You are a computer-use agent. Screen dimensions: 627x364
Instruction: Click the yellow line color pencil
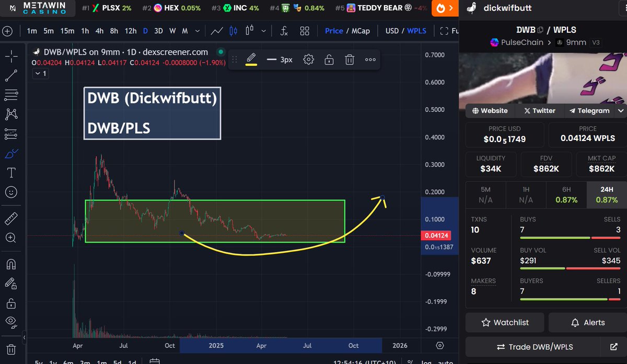coord(251,59)
